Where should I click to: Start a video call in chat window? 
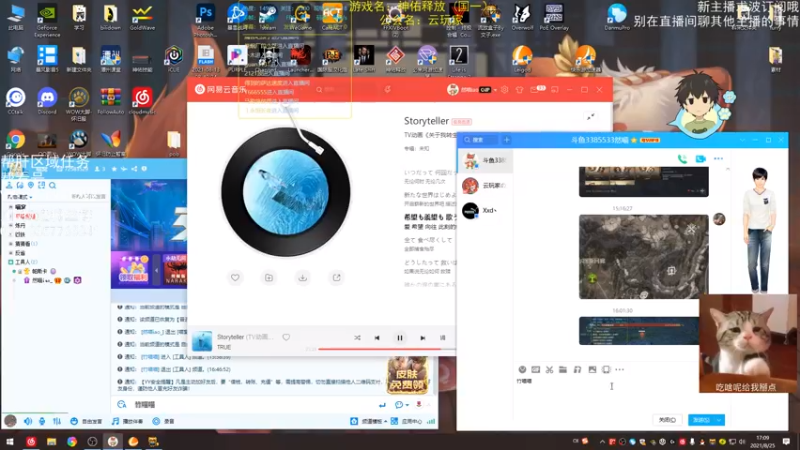pyautogui.click(x=701, y=159)
